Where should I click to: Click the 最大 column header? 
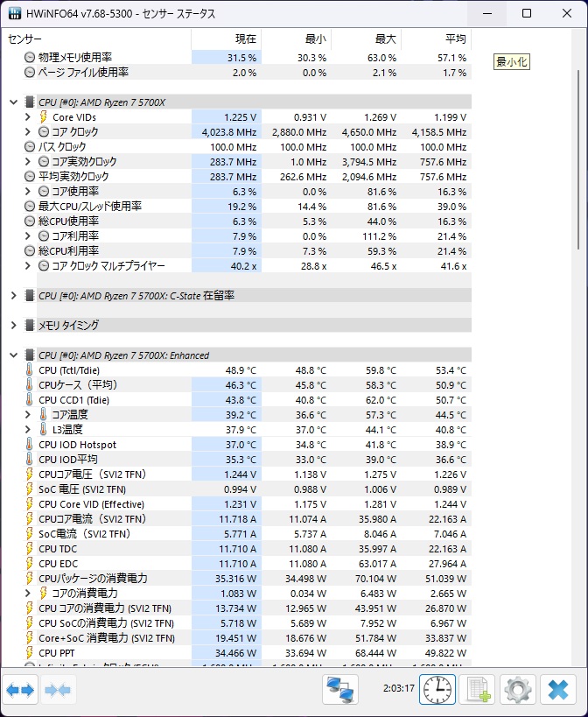coord(367,39)
